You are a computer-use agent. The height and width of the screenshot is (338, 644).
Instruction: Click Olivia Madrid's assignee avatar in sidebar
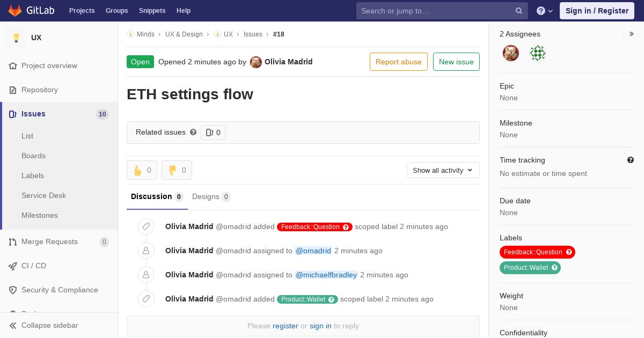tap(511, 53)
